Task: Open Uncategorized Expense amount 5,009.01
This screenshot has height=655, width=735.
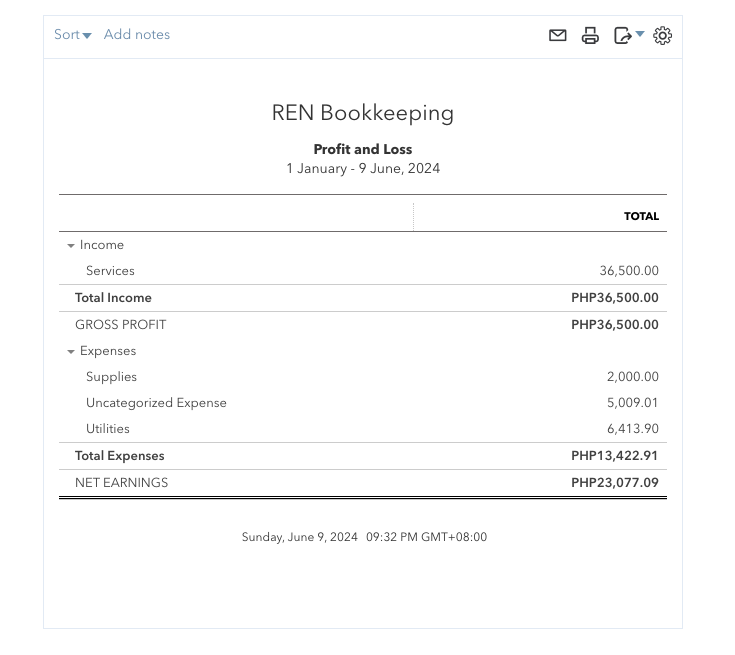Action: click(x=632, y=403)
